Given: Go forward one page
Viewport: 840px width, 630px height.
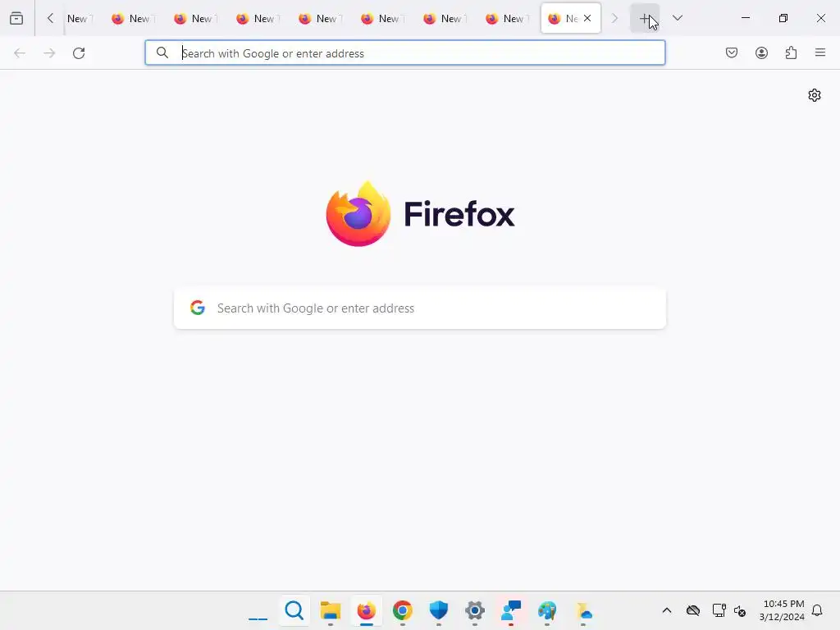Looking at the screenshot, I should pos(49,53).
